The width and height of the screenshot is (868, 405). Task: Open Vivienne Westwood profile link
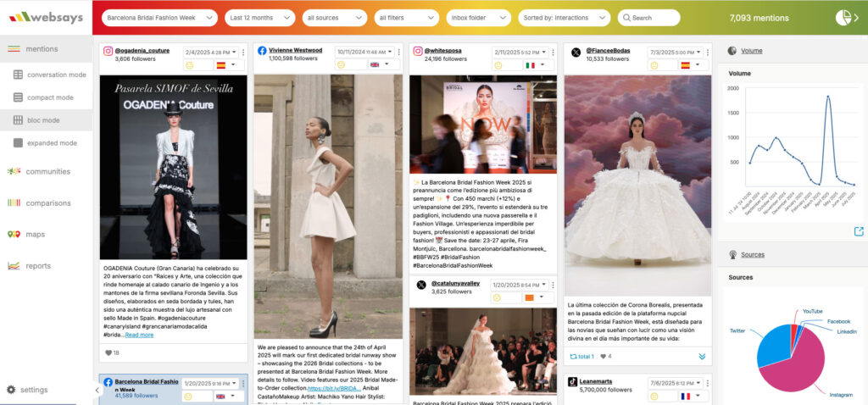click(x=296, y=50)
